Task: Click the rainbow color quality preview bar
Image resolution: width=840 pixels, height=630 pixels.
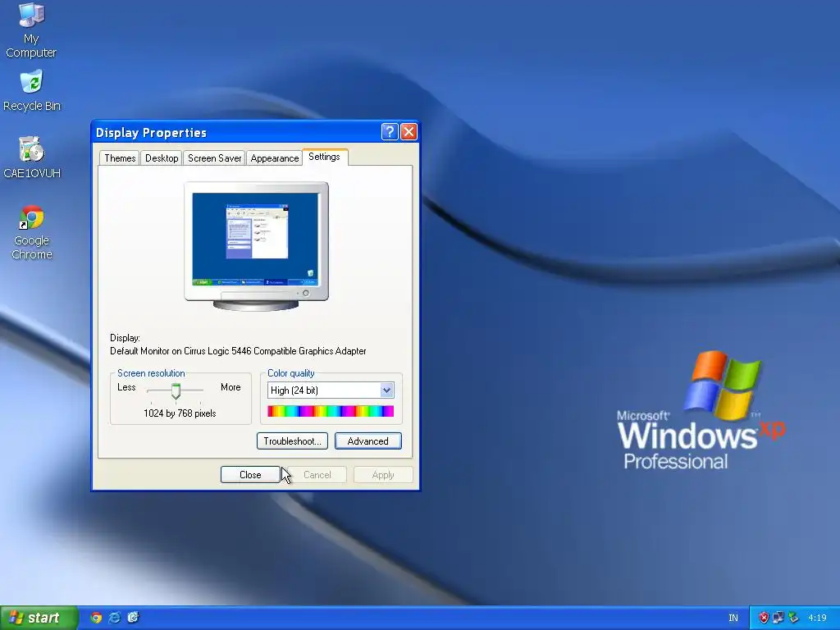Action: (x=331, y=411)
